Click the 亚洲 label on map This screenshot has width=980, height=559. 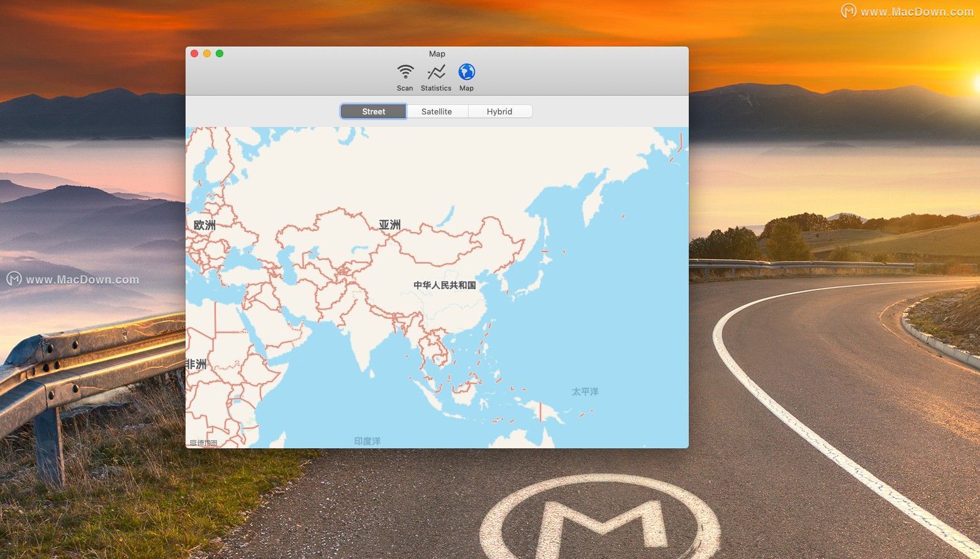pyautogui.click(x=389, y=224)
